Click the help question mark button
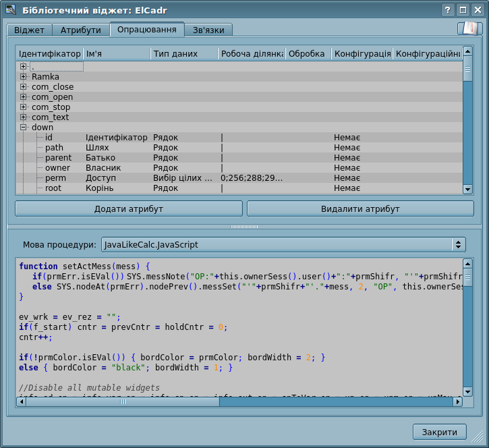 448,9
